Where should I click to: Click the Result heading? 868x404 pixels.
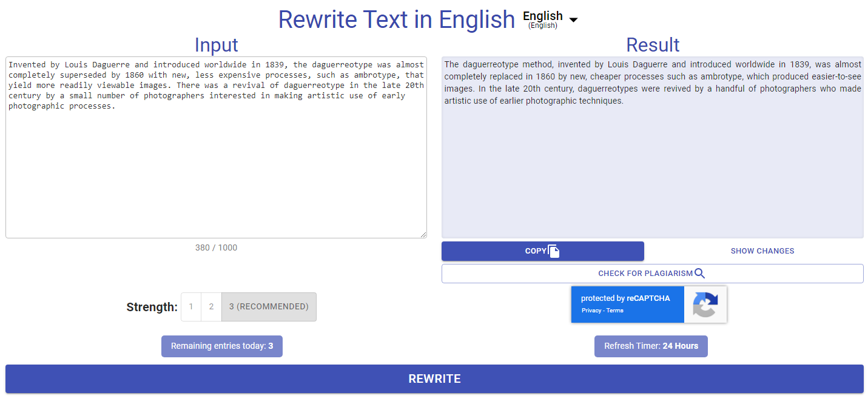point(653,45)
